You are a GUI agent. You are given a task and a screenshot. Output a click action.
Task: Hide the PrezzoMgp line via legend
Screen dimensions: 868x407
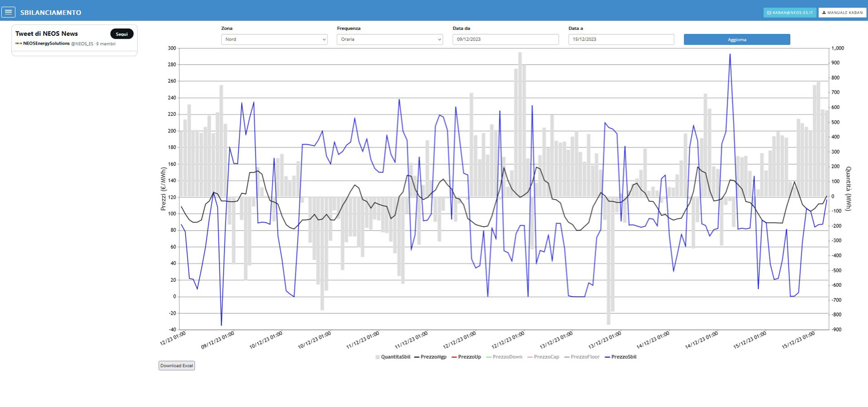[x=430, y=357]
